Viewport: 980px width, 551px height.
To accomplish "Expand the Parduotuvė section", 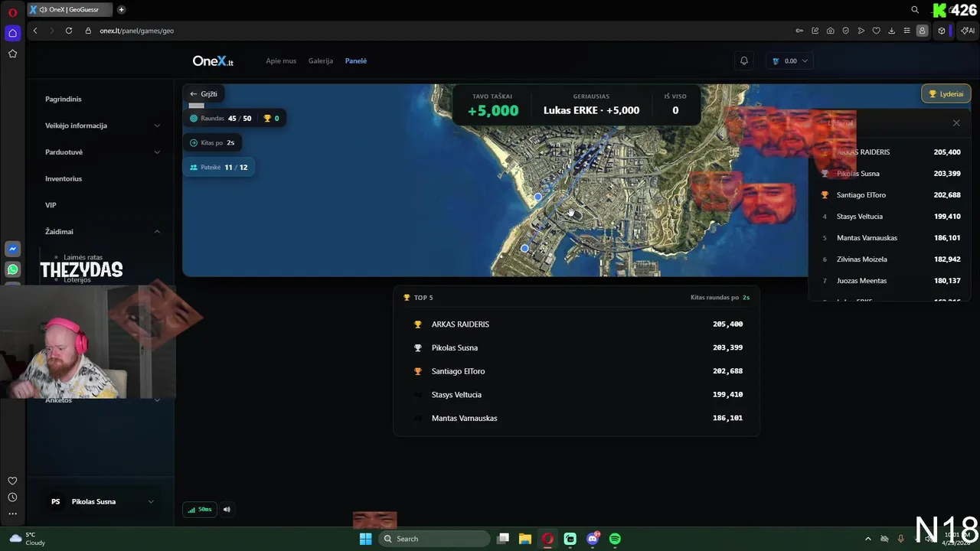I will (103, 152).
